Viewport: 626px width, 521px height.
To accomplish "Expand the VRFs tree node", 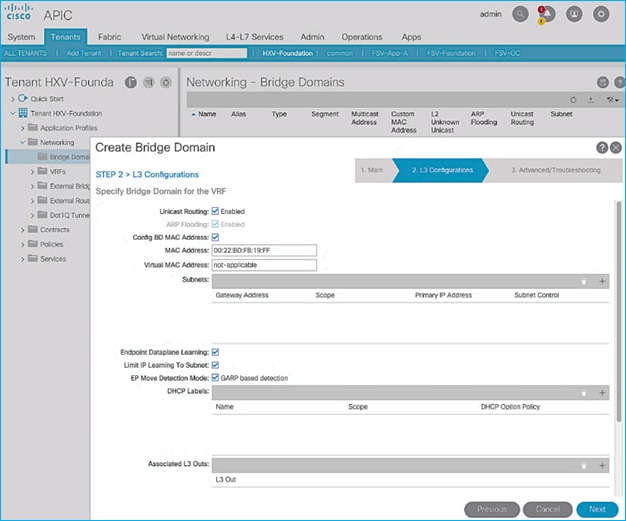I will click(32, 172).
